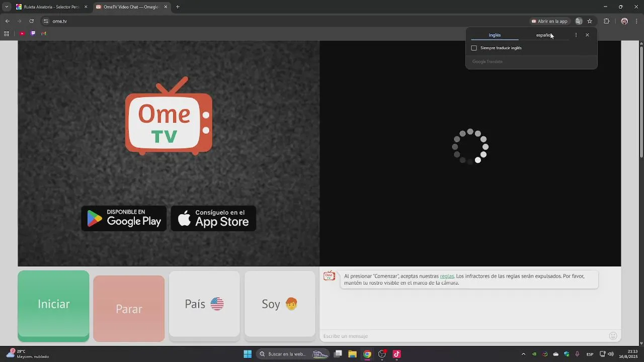The height and width of the screenshot is (362, 644).
Task: Open the Chrome profile avatar
Action: (x=624, y=21)
